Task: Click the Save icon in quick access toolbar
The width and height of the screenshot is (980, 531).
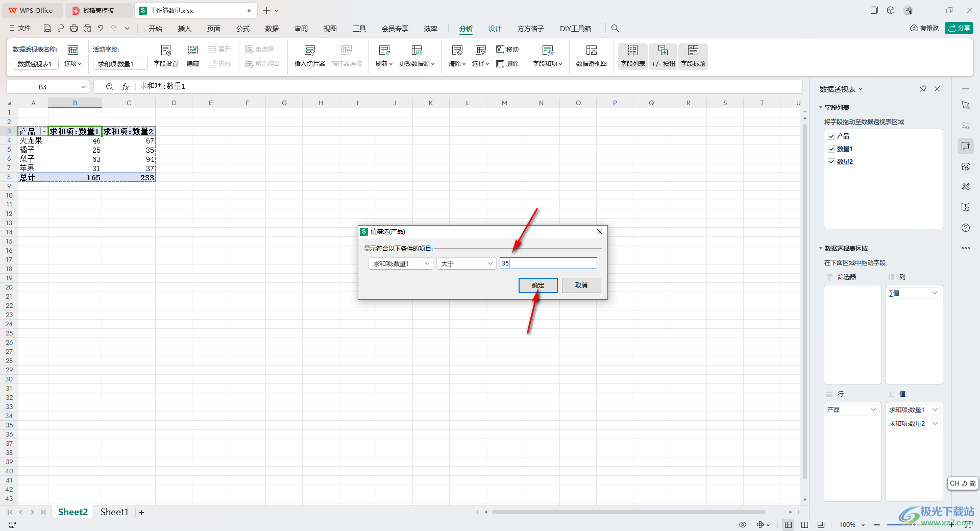Action: pyautogui.click(x=47, y=29)
